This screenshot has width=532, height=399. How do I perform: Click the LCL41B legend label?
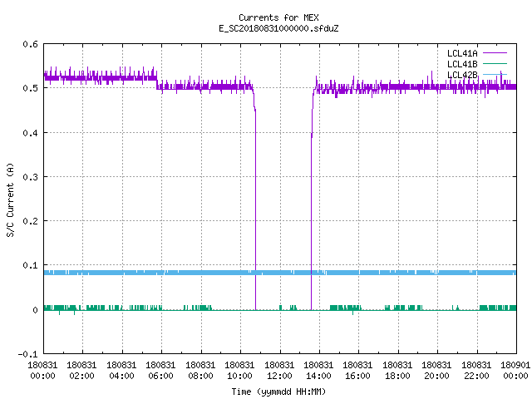point(462,64)
